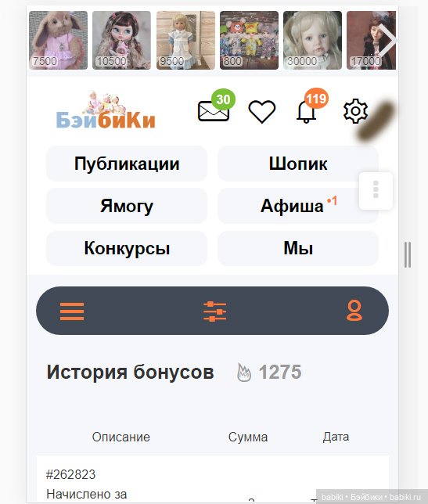Screen dimensions: 428x504
Task: Click the vertical resize handle bars
Action: pos(408,254)
